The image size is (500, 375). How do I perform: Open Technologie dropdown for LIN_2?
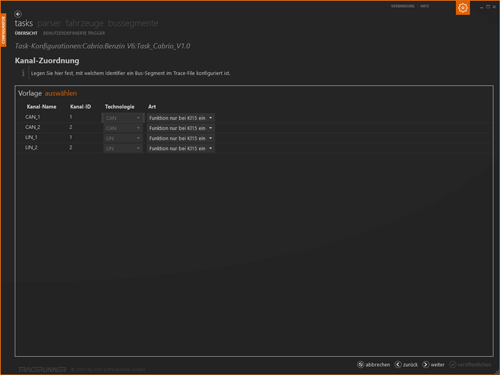pos(123,148)
